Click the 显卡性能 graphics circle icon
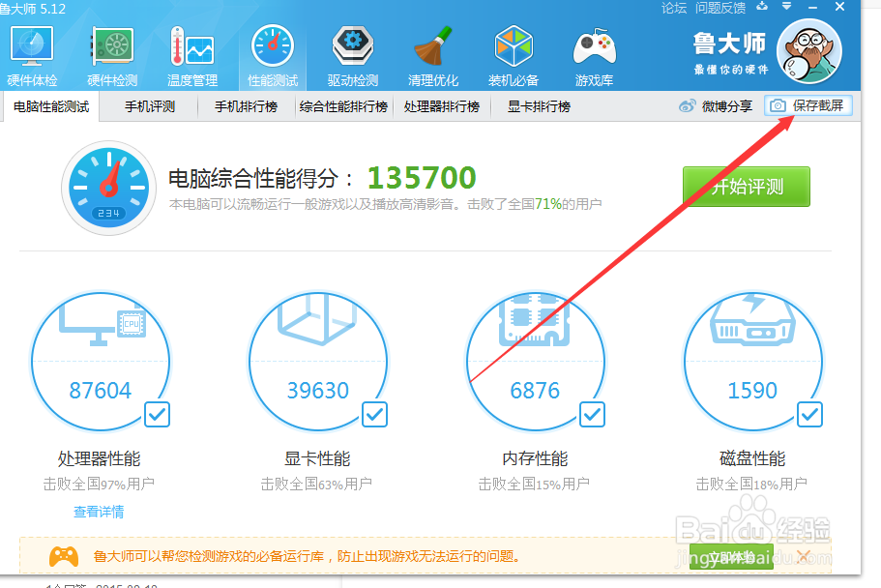The height and width of the screenshot is (588, 881). (x=318, y=361)
